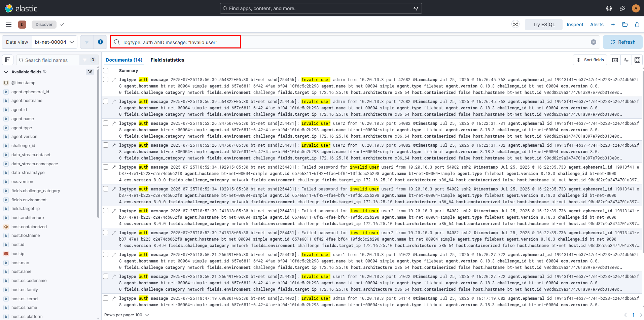Image resolution: width=644 pixels, height=320 pixels.
Task: Click the glasses icon beside Try ES|QL
Action: 515,24
